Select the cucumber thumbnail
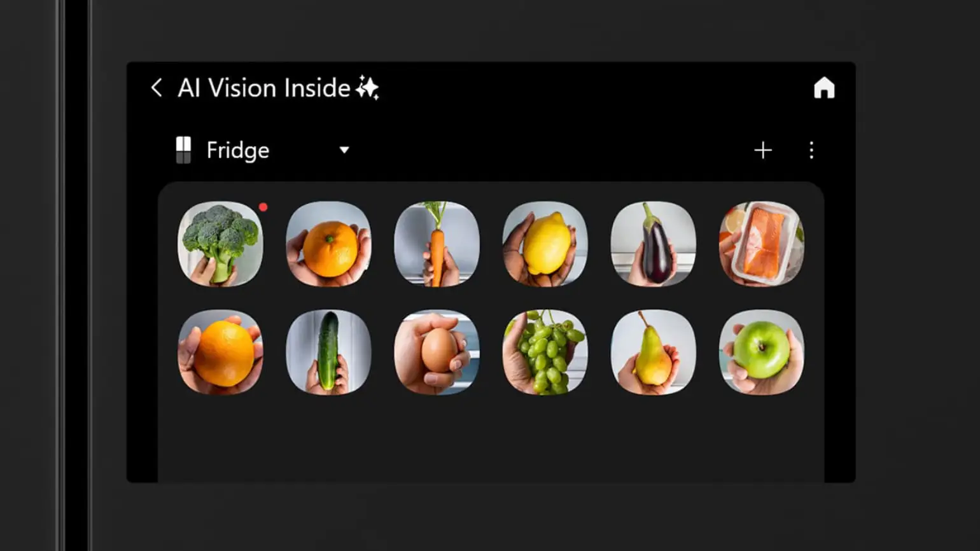 [328, 352]
